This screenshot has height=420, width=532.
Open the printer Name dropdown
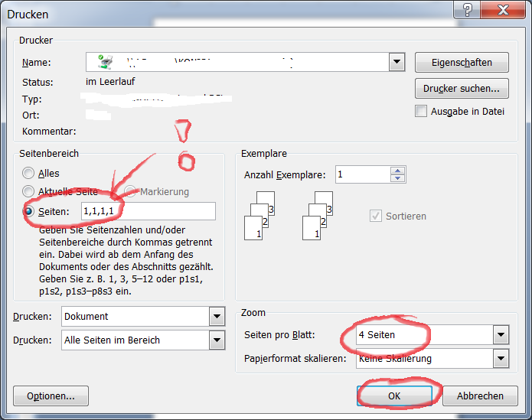(397, 62)
